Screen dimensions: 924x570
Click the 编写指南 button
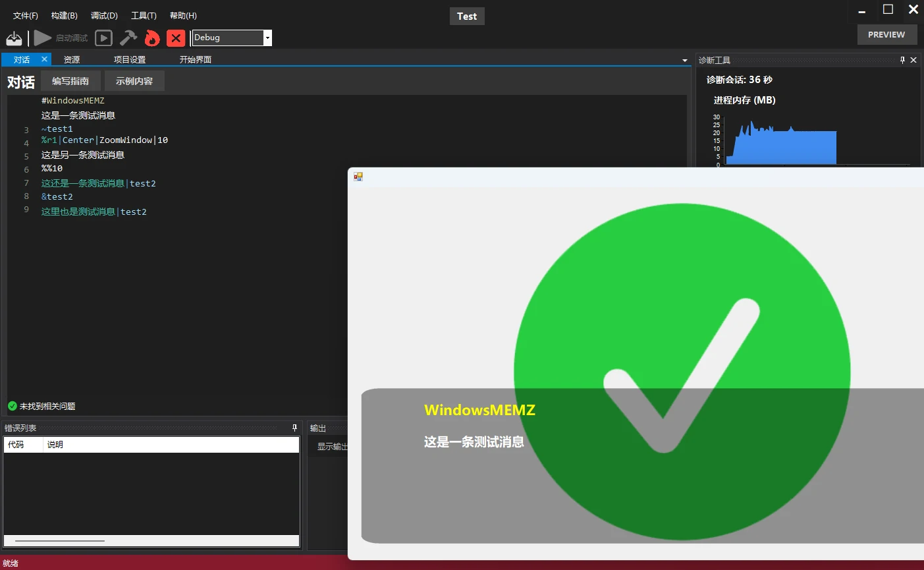pyautogui.click(x=70, y=81)
